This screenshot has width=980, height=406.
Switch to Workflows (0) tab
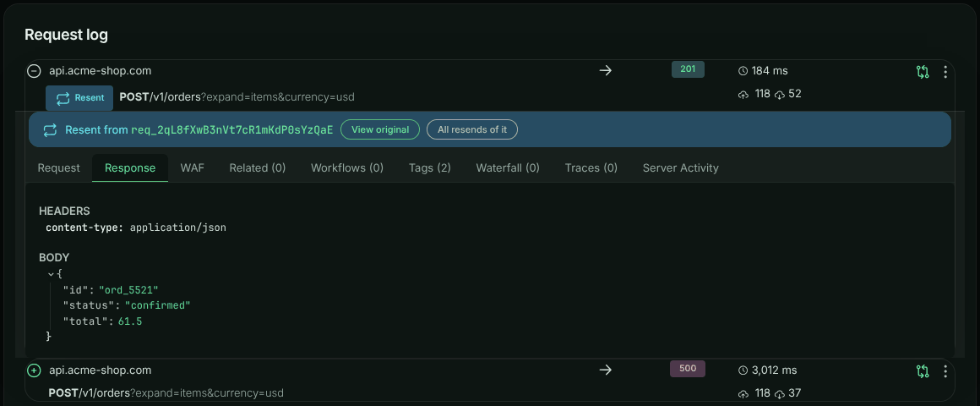(347, 167)
